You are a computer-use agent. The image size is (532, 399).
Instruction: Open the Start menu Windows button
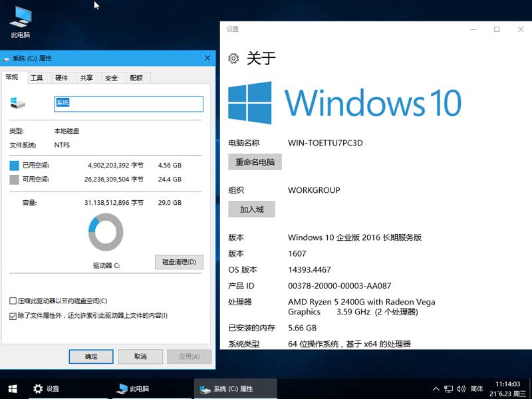[x=13, y=389]
